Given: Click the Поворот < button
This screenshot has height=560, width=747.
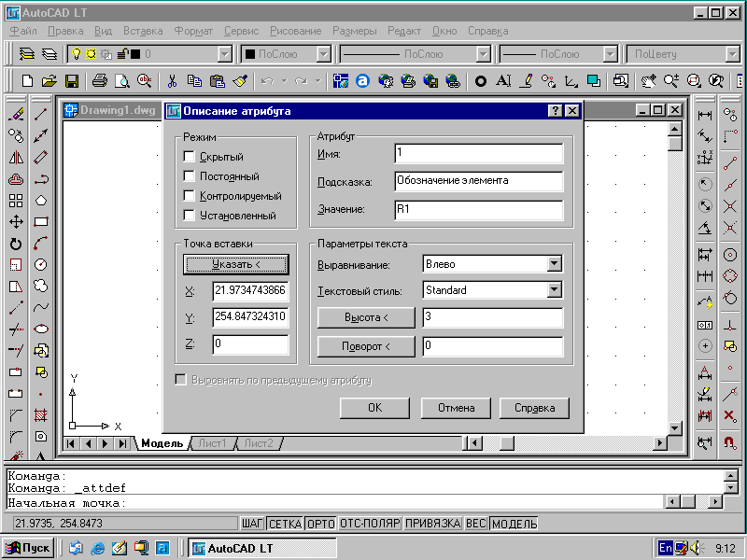Looking at the screenshot, I should (366, 346).
